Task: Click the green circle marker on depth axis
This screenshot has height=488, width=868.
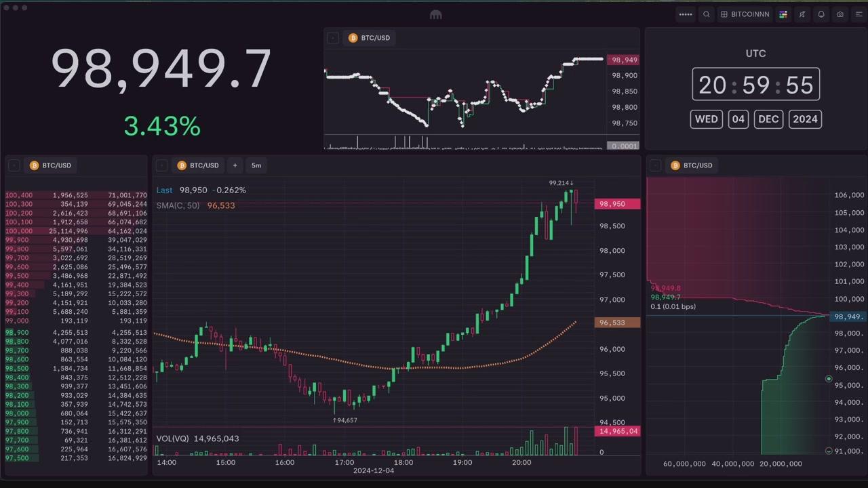Action: pyautogui.click(x=829, y=379)
